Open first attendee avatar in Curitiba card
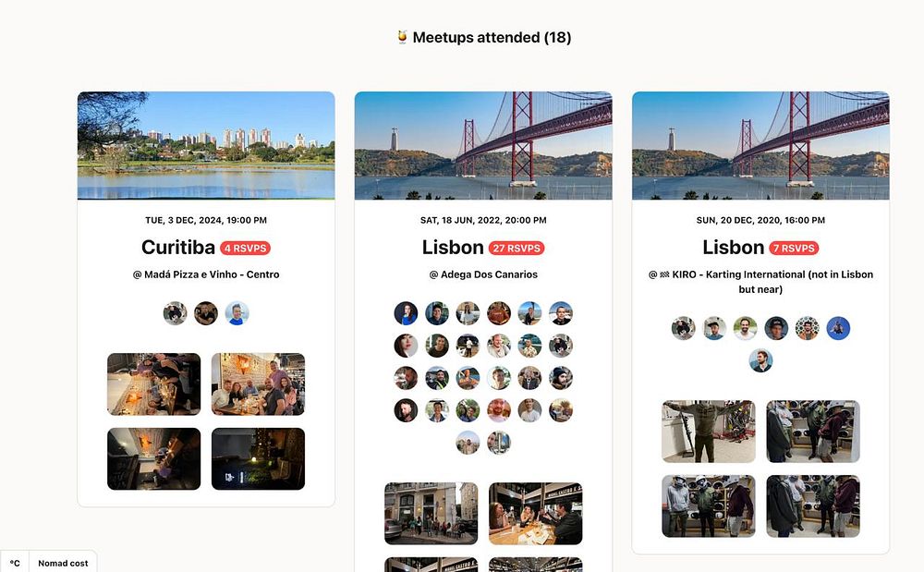Image resolution: width=924 pixels, height=572 pixels. pyautogui.click(x=175, y=313)
